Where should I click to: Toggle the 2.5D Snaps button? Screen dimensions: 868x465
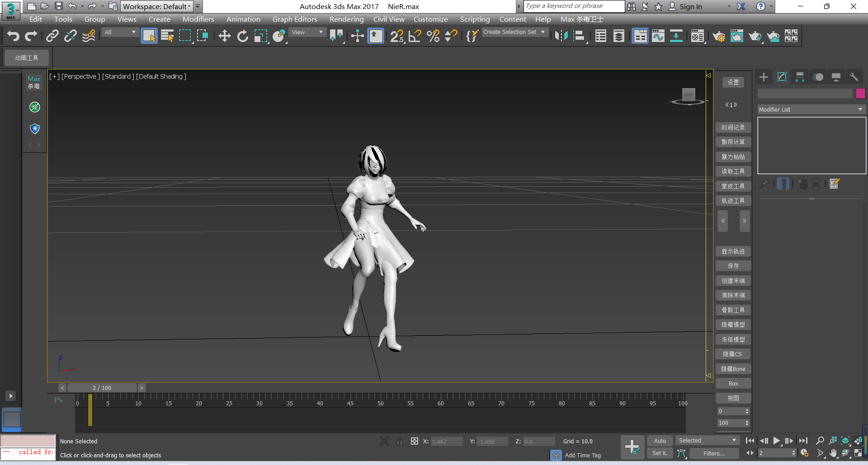click(396, 36)
